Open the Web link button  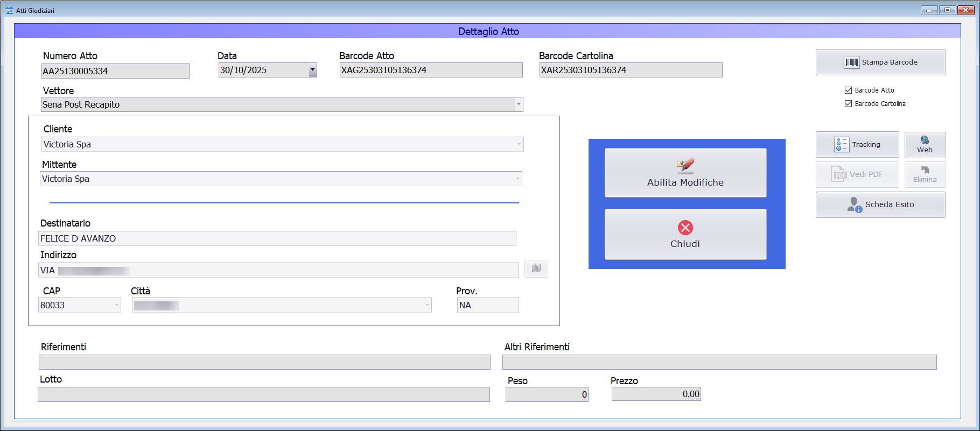coord(925,145)
